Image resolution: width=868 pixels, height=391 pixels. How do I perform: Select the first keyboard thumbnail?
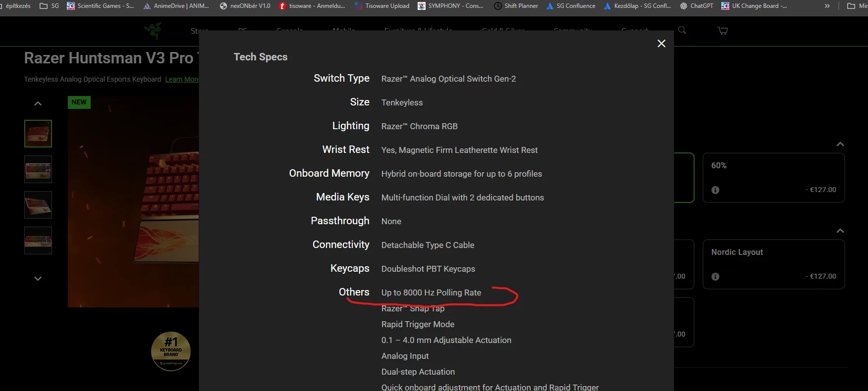click(x=38, y=134)
